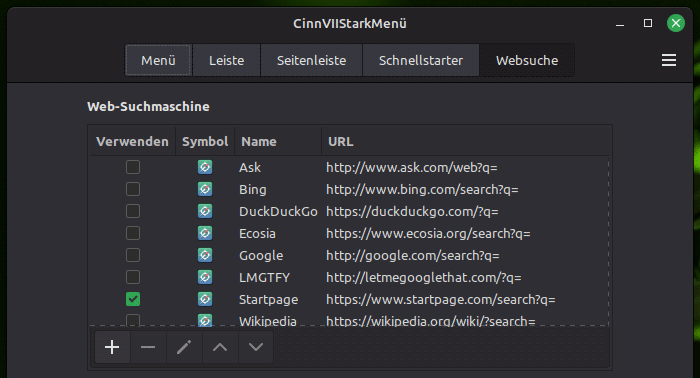The width and height of the screenshot is (700, 378).
Task: Click the bing.com search URL
Action: tap(422, 190)
